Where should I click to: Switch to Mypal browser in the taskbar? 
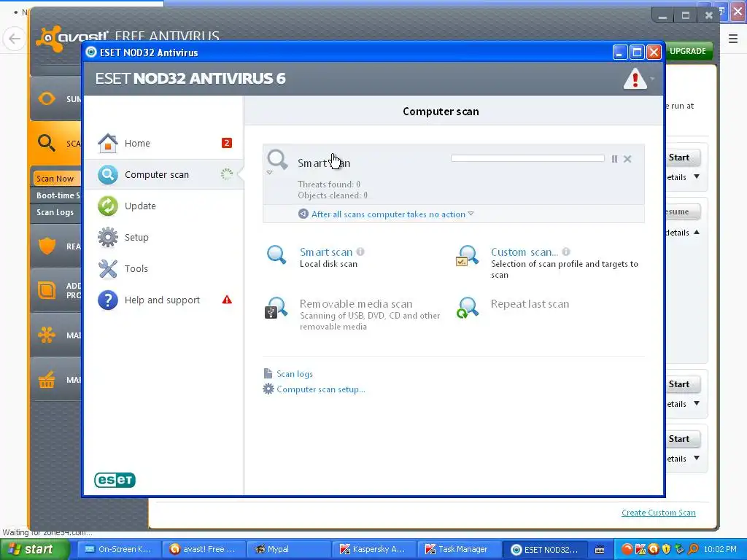tap(287, 549)
